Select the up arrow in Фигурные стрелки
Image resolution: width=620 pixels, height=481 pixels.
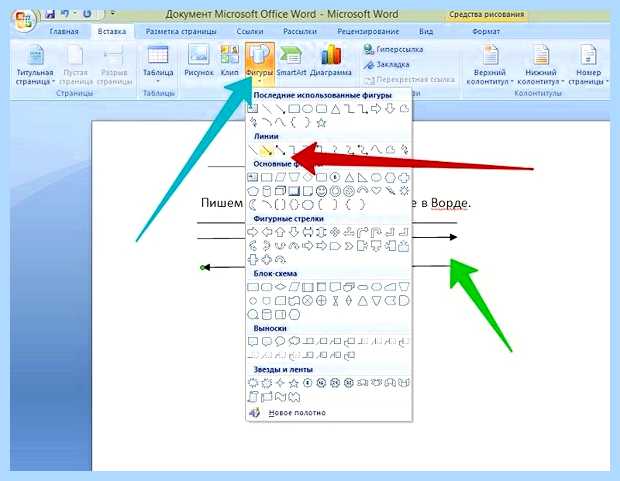(x=280, y=232)
